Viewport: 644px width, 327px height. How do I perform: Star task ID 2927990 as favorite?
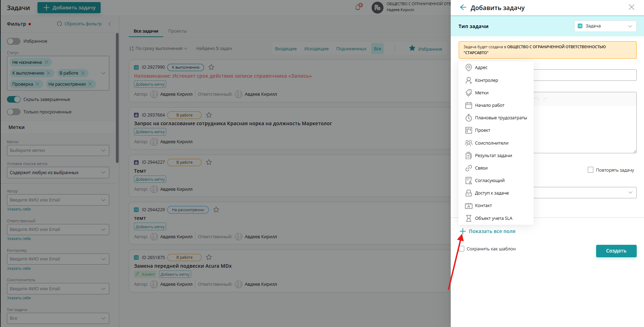[x=211, y=67]
